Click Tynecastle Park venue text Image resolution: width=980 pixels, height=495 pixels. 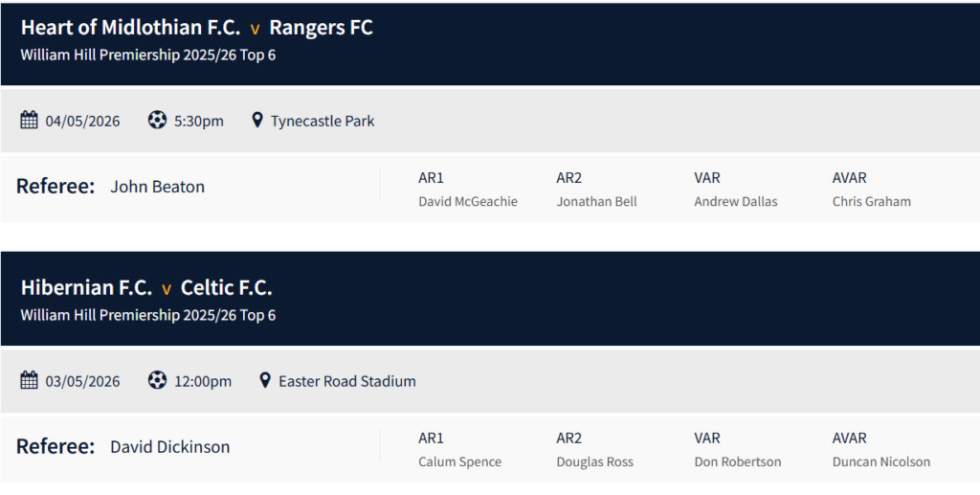pos(323,122)
